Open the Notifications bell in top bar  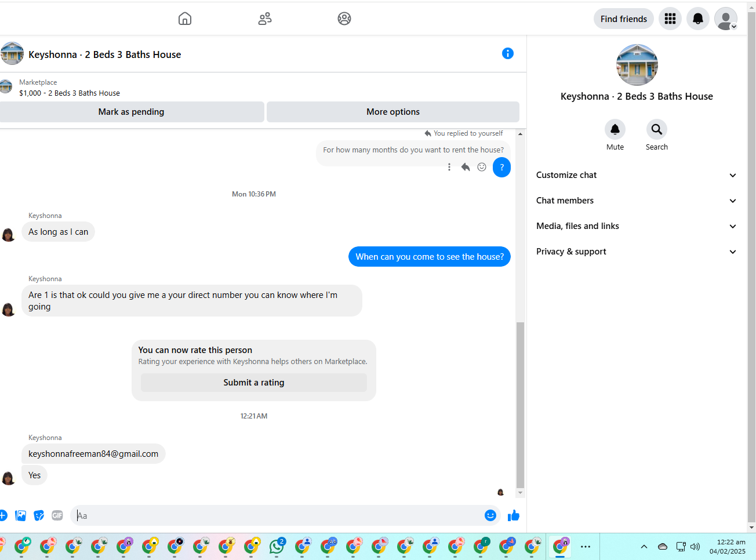coord(698,19)
